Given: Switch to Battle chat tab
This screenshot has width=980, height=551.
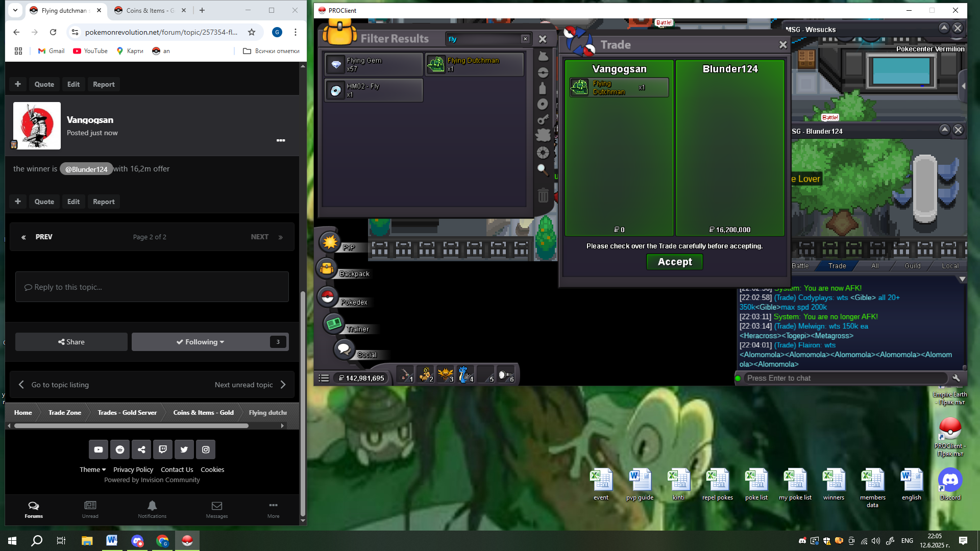Looking at the screenshot, I should click(800, 266).
